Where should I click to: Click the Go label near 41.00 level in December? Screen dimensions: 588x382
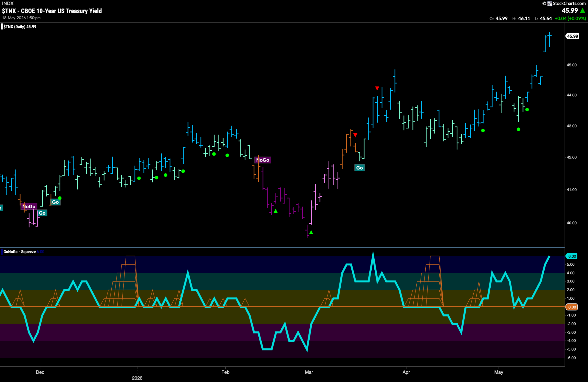coord(55,202)
